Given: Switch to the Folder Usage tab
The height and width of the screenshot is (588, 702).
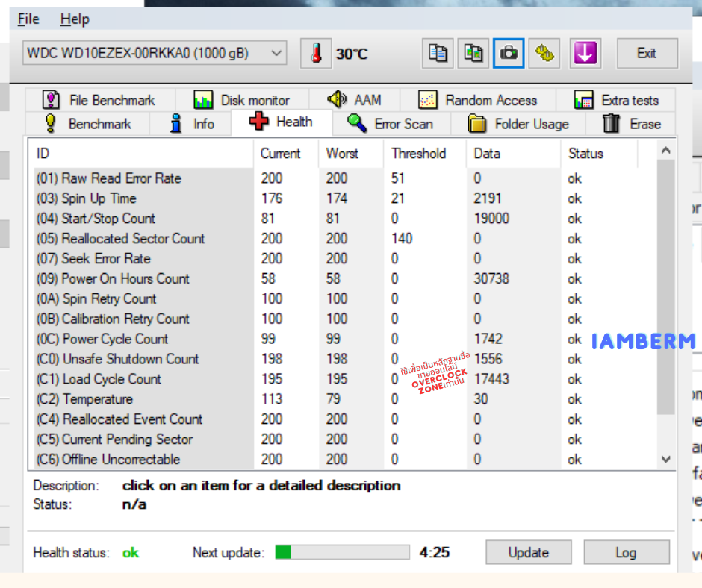Looking at the screenshot, I should [x=518, y=124].
